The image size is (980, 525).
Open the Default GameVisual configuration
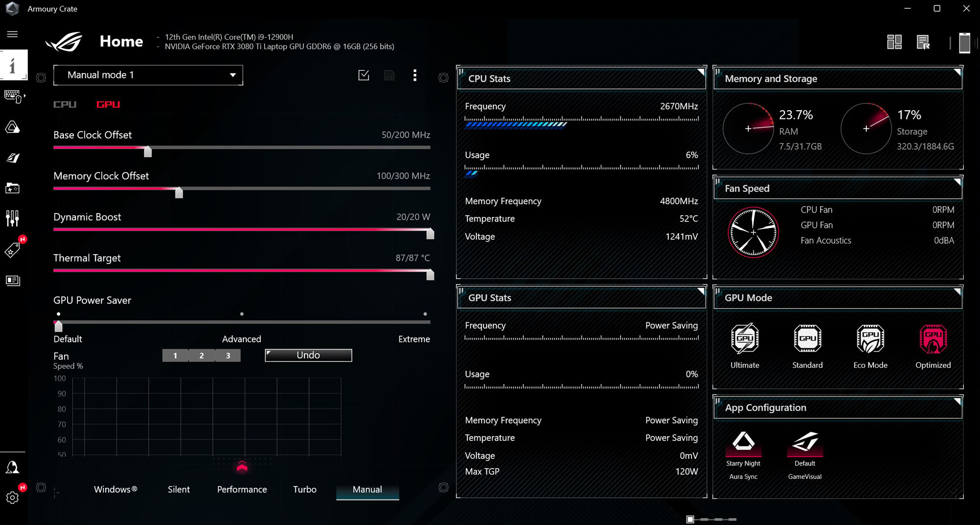(x=805, y=441)
